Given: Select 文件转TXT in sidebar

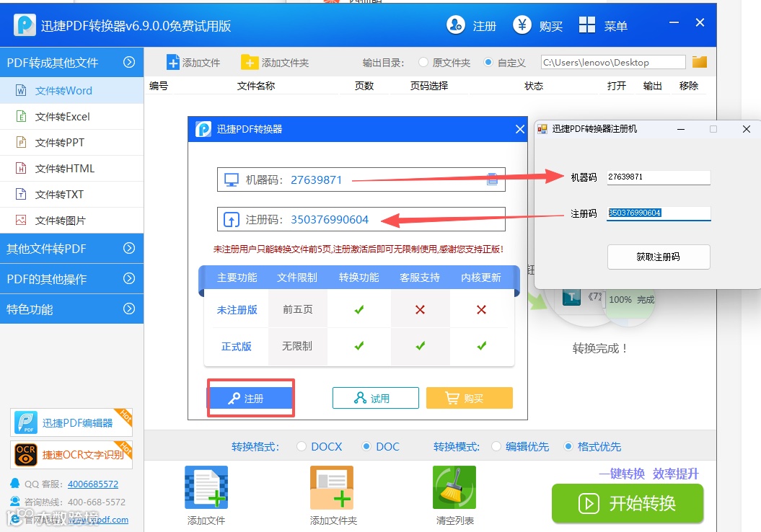Looking at the screenshot, I should coord(72,195).
